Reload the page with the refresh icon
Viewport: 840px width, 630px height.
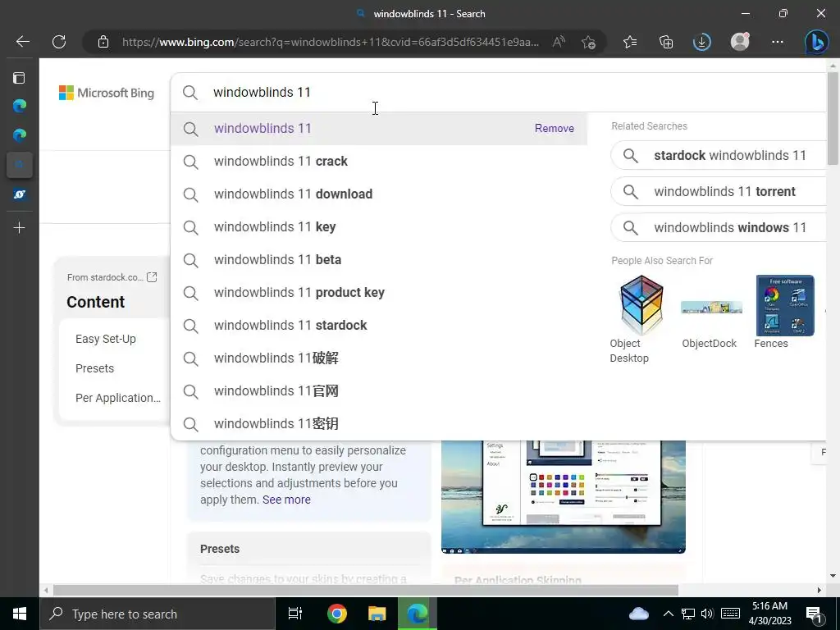point(59,41)
